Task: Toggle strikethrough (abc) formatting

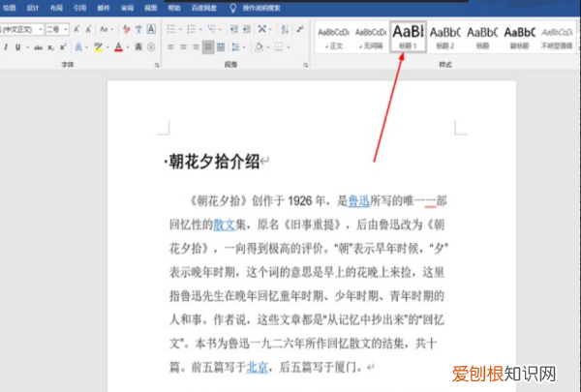Action: (38, 47)
